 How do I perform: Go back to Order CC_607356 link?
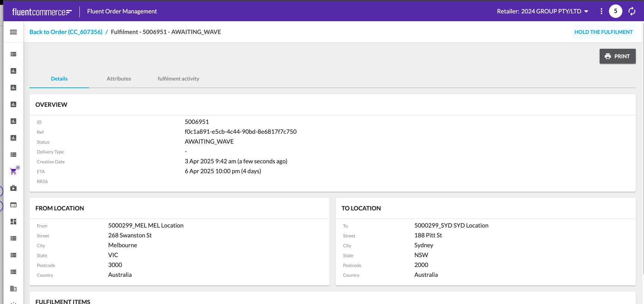tap(66, 32)
